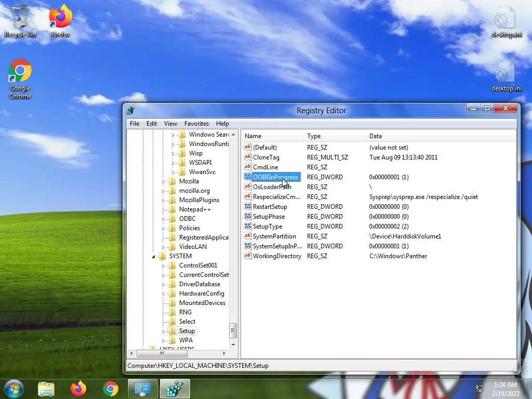This screenshot has width=532, height=399.
Task: Expand the mozilla.org key
Action: (163, 191)
